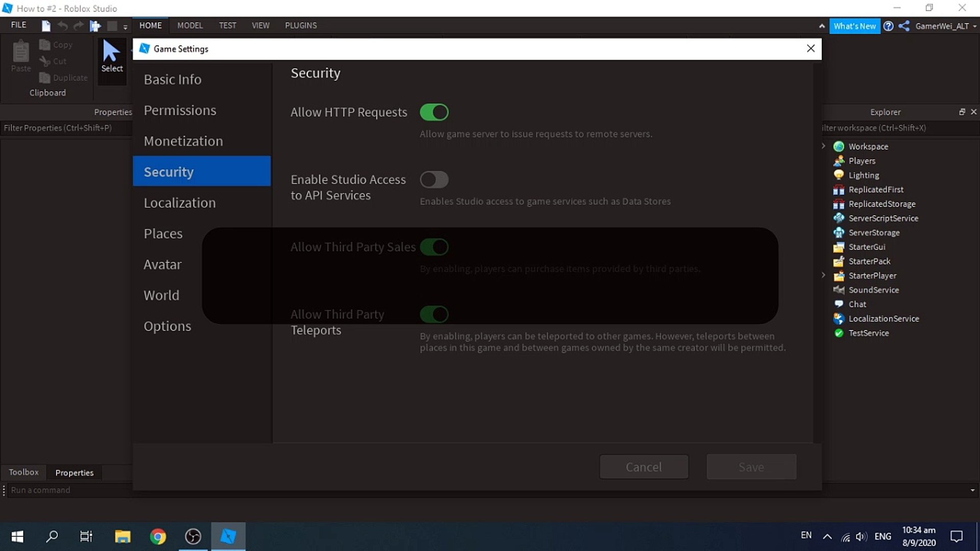Image resolution: width=980 pixels, height=551 pixels.
Task: Click the What's New button
Action: coord(854,26)
